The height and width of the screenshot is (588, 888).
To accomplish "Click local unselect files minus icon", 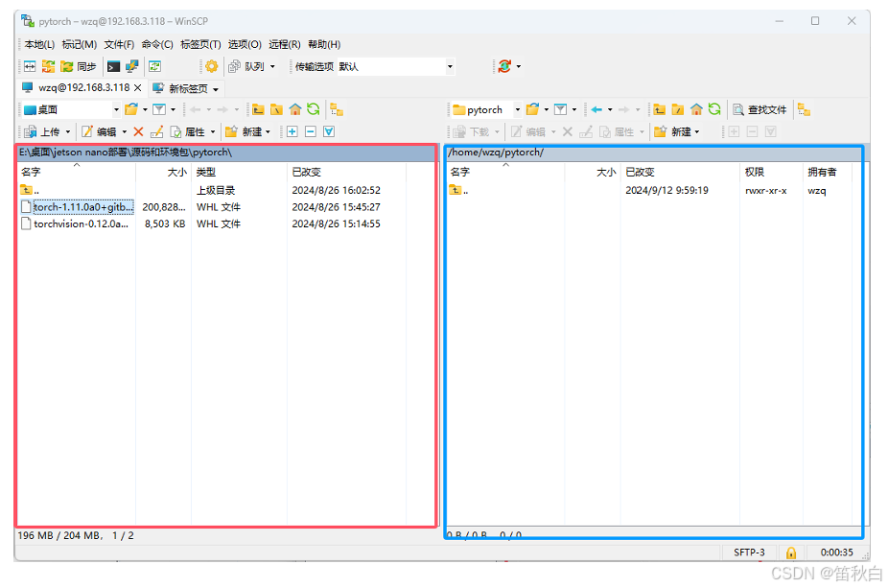I will pos(311,132).
